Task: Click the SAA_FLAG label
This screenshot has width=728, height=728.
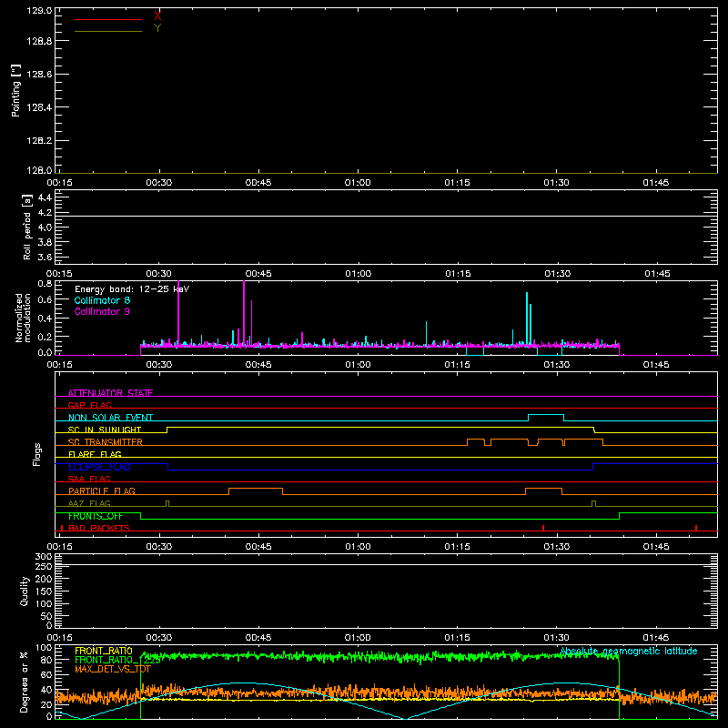Action: point(89,479)
